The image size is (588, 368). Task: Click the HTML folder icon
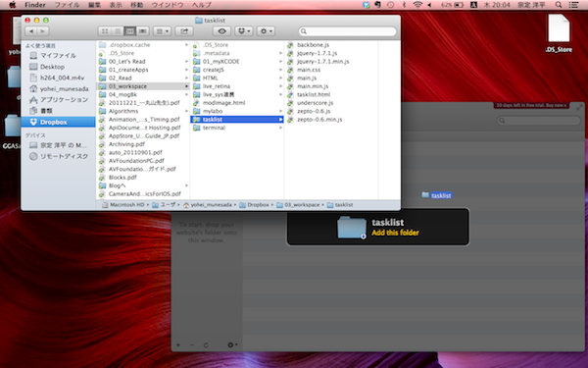[197, 79]
